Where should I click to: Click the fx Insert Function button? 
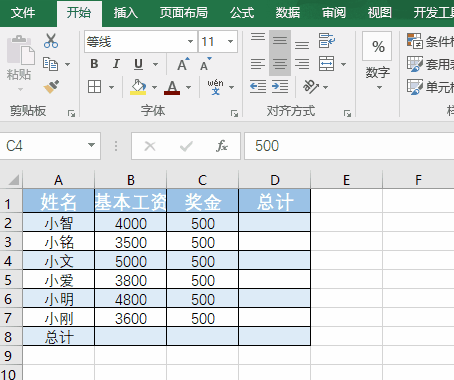(x=222, y=146)
